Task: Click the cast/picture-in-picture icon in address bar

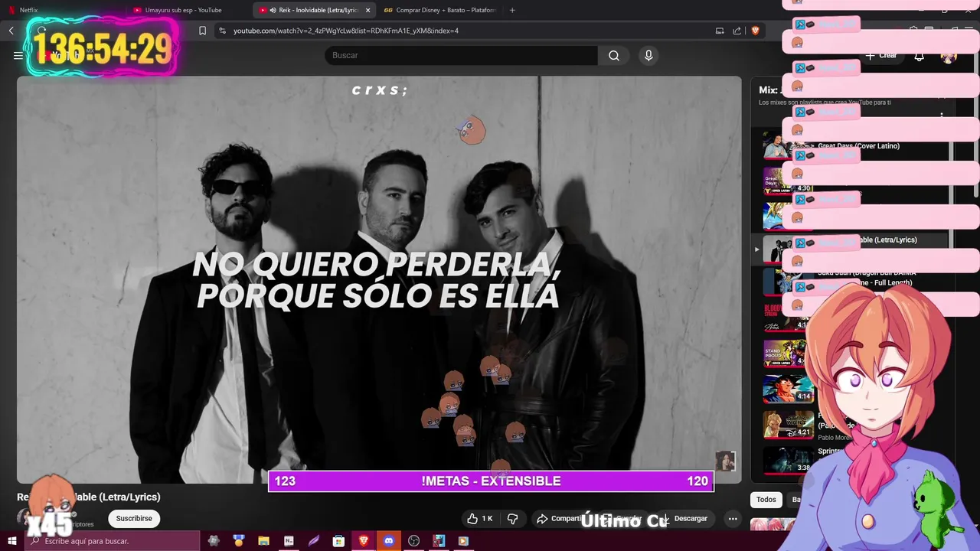Action: point(720,31)
